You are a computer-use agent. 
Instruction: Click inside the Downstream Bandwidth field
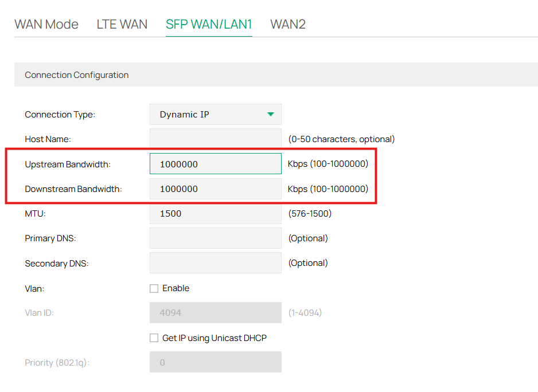click(215, 189)
